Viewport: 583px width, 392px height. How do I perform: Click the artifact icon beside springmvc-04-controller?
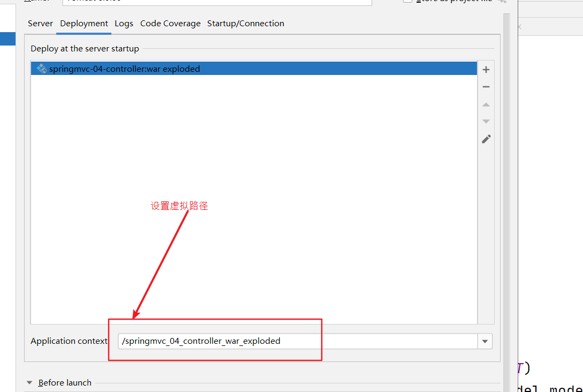(x=41, y=69)
